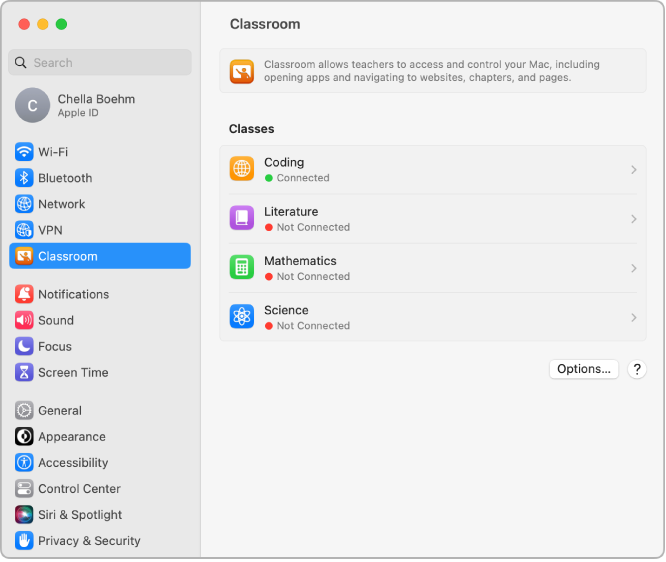
Task: Click the Bluetooth icon in sidebar
Action: (24, 178)
